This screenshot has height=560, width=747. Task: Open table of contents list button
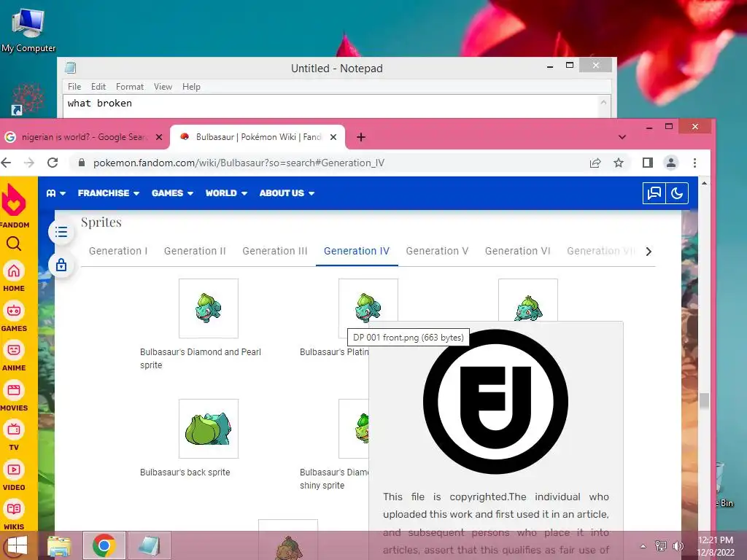point(61,232)
